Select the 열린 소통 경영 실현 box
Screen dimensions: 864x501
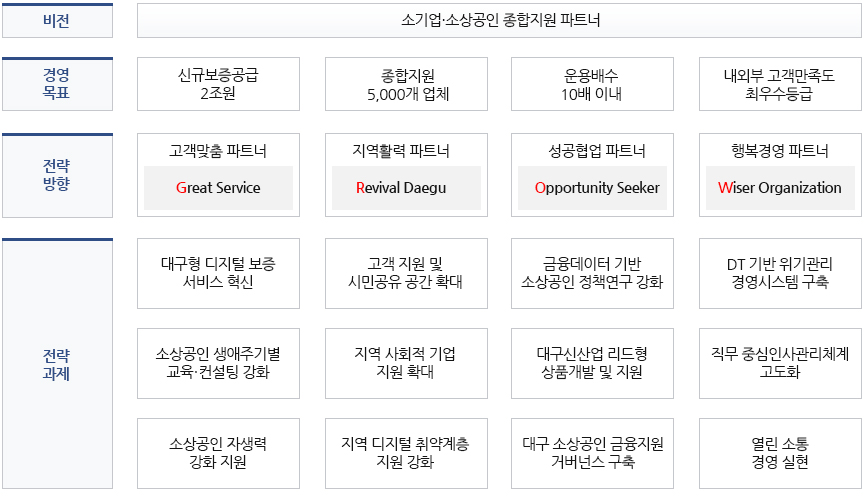780,454
